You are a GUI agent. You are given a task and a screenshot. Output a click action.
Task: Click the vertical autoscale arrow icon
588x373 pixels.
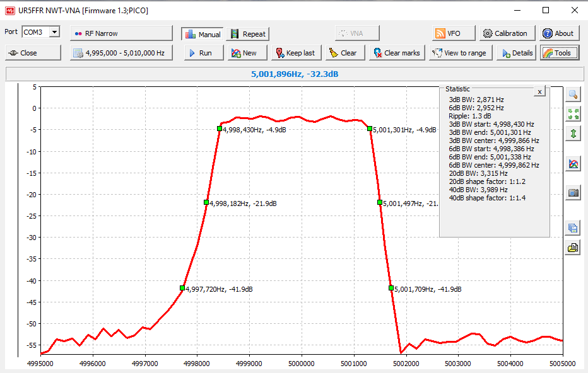(x=573, y=134)
